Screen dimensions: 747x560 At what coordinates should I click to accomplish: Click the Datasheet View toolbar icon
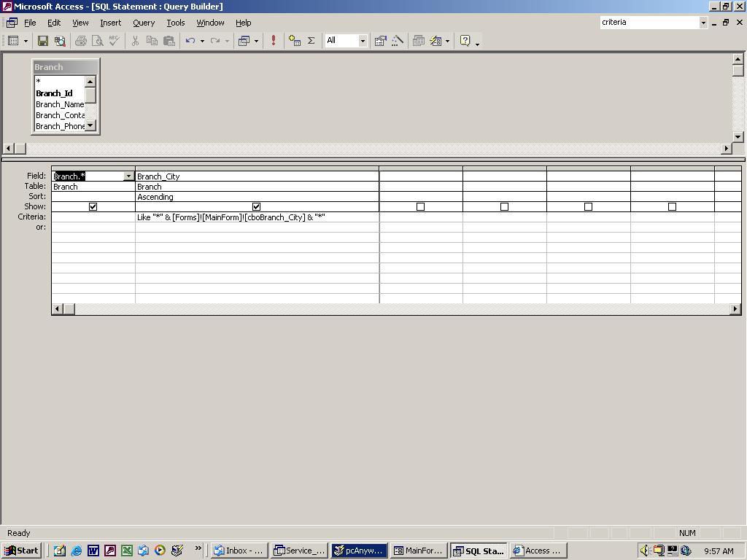tap(13, 41)
